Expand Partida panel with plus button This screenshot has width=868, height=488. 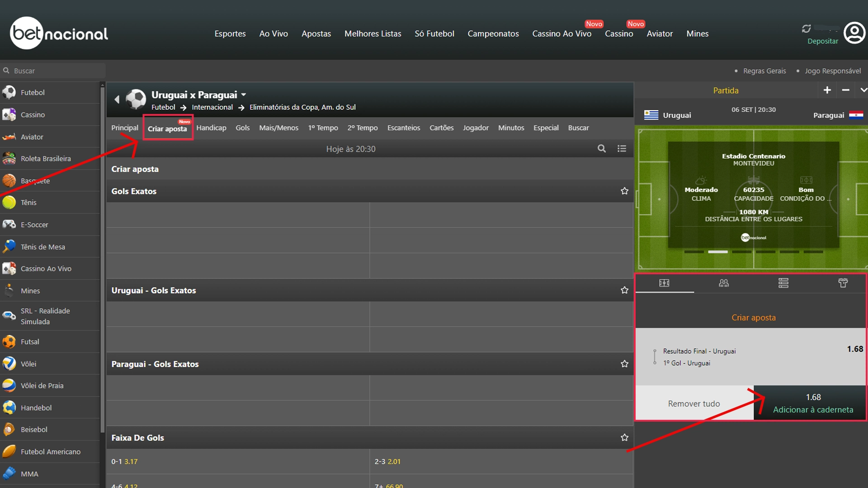tap(827, 90)
